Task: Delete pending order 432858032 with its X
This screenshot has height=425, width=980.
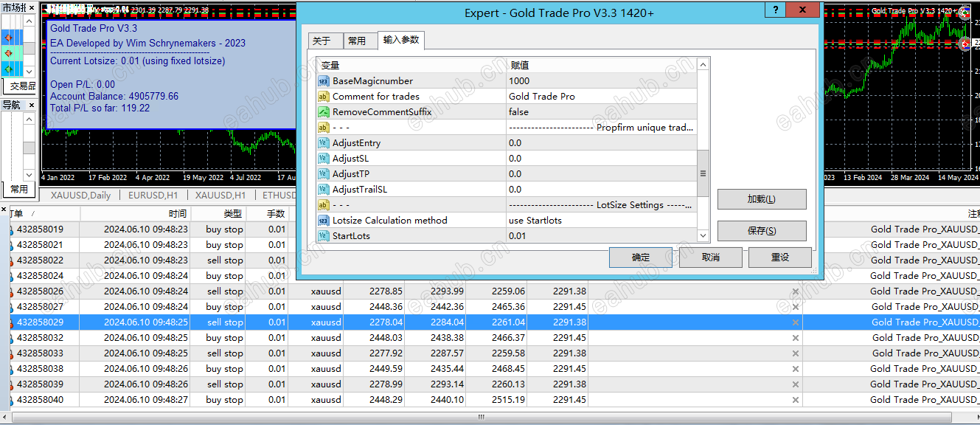Action: tap(795, 338)
